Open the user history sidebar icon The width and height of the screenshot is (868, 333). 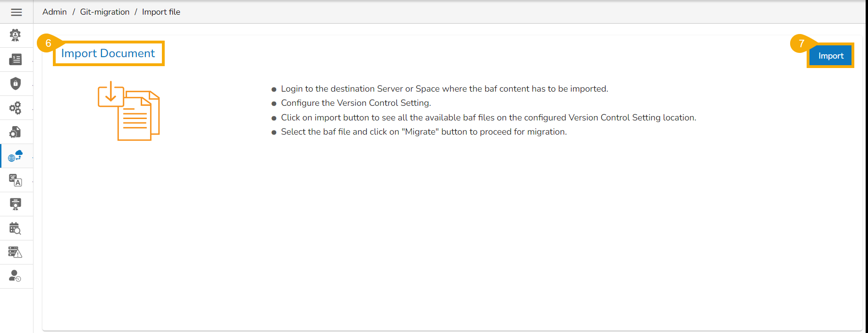coord(16,276)
